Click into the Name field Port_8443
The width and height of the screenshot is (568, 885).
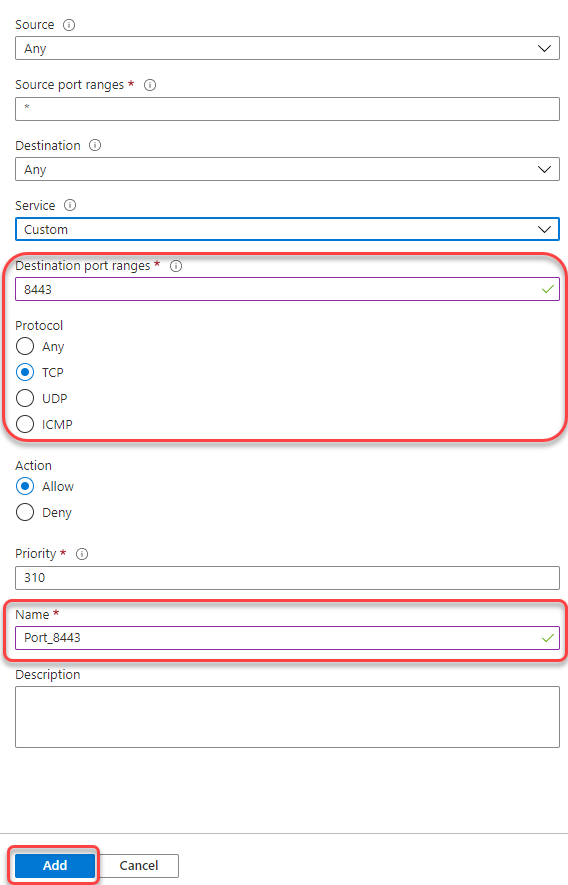(x=287, y=638)
